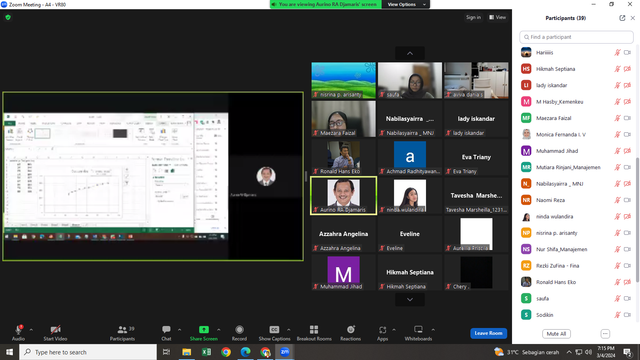Select Monica Fernanda I. V in participant list
Viewport: 640px width, 360px height.
coord(576,134)
